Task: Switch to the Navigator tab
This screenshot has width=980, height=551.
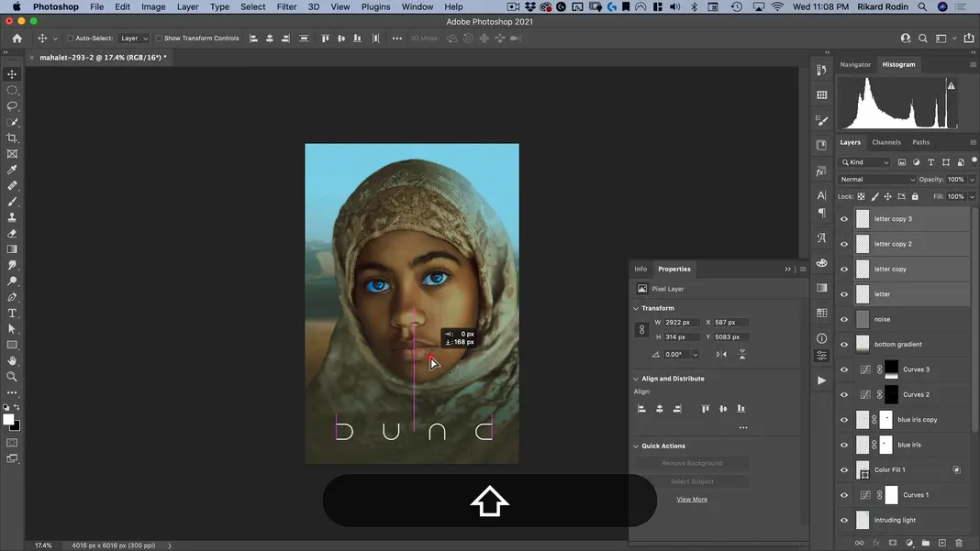Action: 855,64
